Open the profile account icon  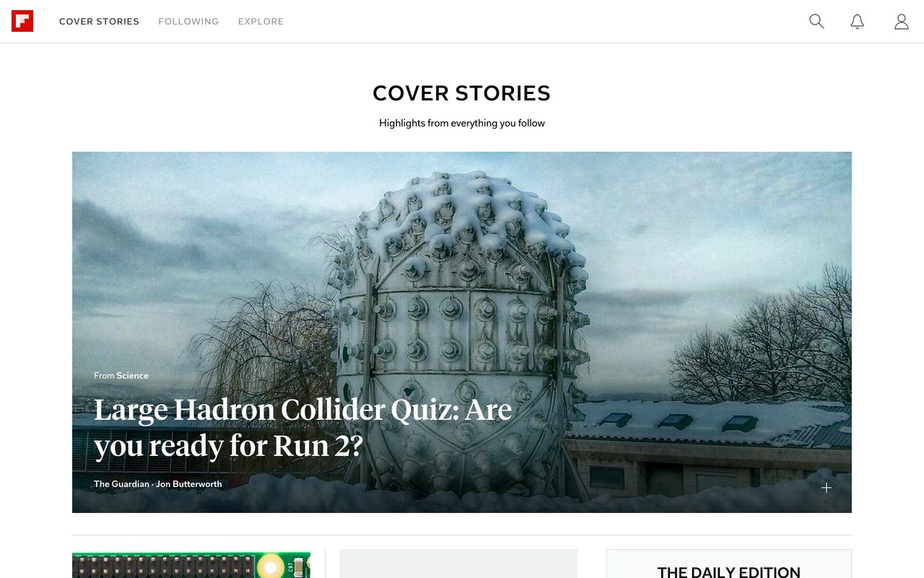(902, 22)
